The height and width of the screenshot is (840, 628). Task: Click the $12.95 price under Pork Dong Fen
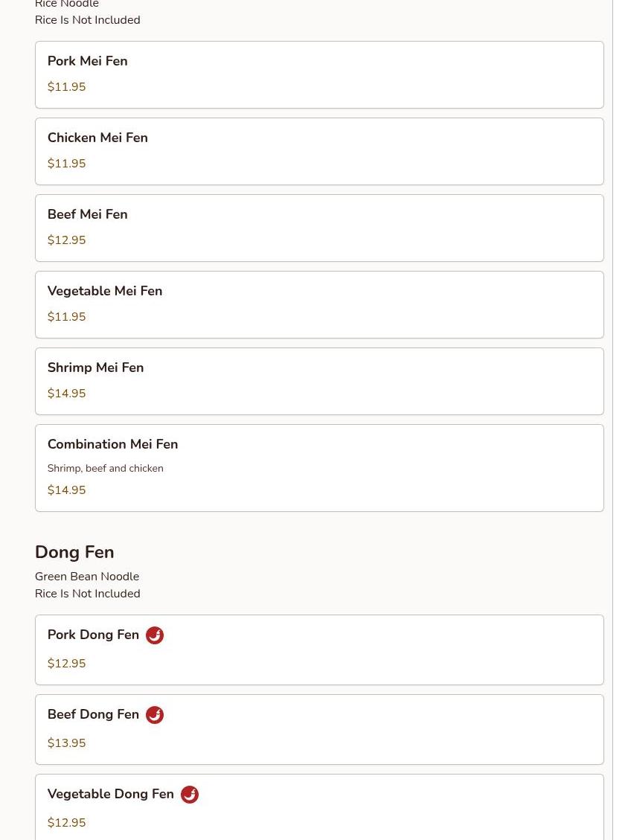(66, 664)
